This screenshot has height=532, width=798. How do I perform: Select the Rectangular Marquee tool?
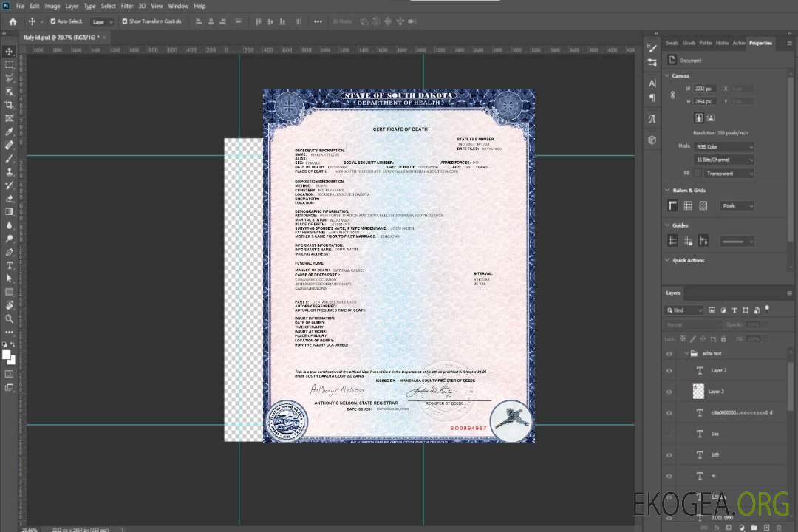tap(9, 65)
